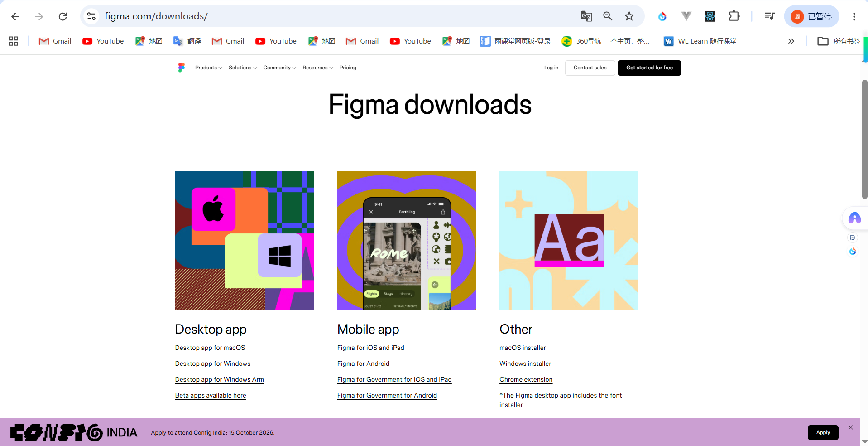Open the 360导航 bookmark
Image resolution: width=868 pixels, height=446 pixels.
click(x=605, y=41)
